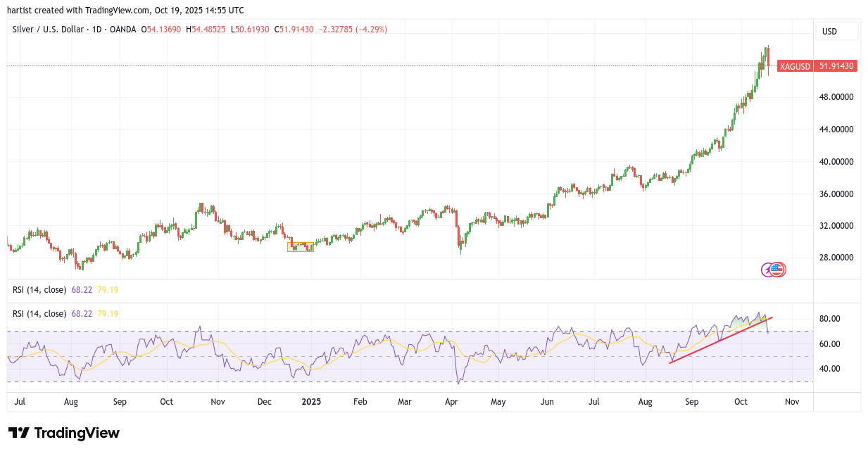Screen dimensions: 868x454
Task: Click the 48.00000 price axis label
Action: (838, 97)
